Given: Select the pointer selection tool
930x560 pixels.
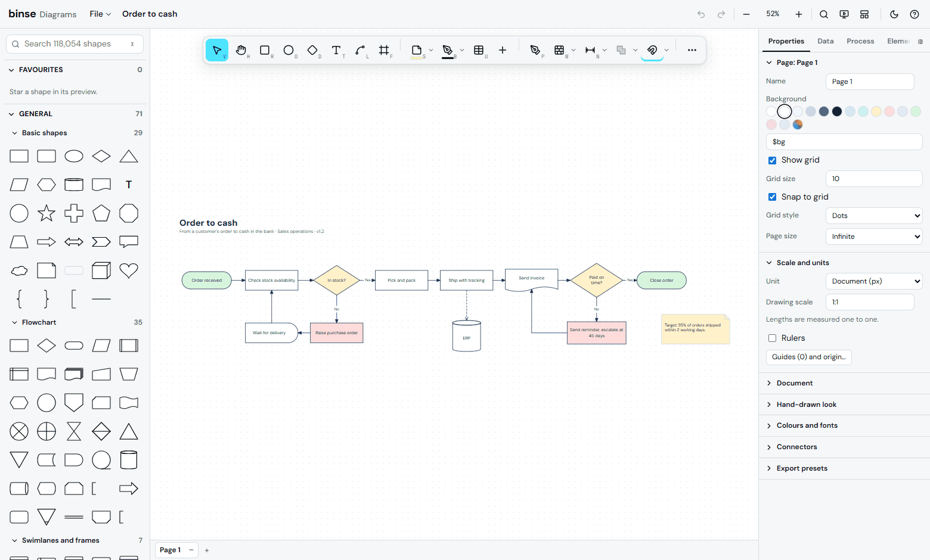Looking at the screenshot, I should point(217,50).
